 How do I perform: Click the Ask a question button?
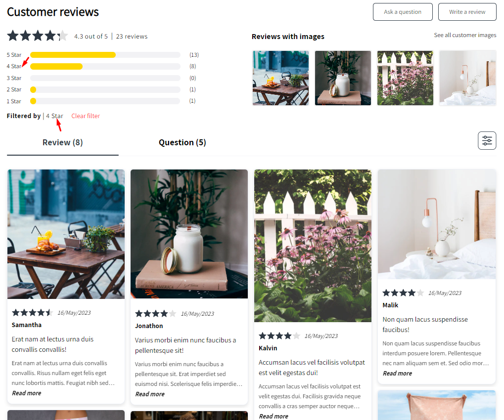[403, 12]
